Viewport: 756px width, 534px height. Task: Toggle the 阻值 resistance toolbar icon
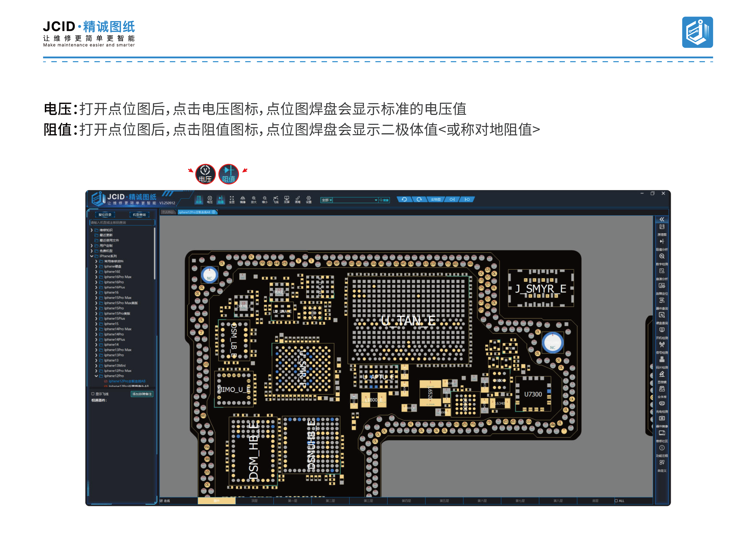click(x=221, y=199)
